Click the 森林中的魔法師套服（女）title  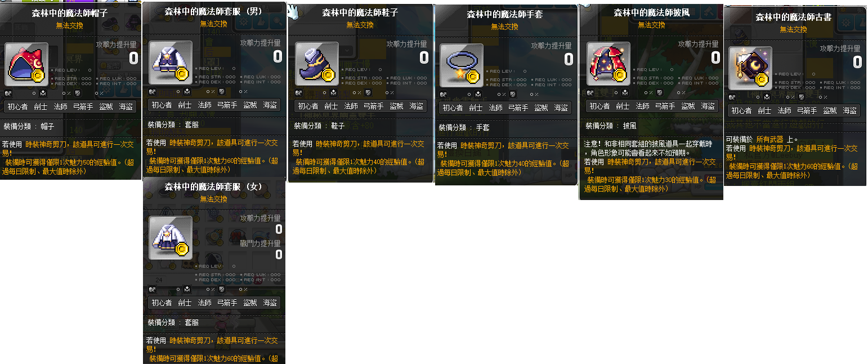tap(214, 187)
